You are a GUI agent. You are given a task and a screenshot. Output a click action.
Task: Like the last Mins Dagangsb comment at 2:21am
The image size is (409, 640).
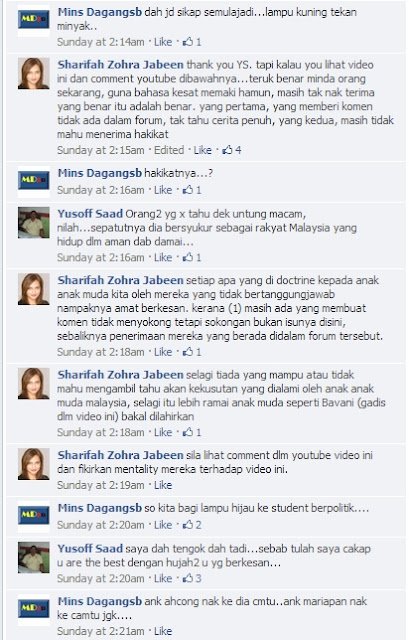[x=163, y=631]
